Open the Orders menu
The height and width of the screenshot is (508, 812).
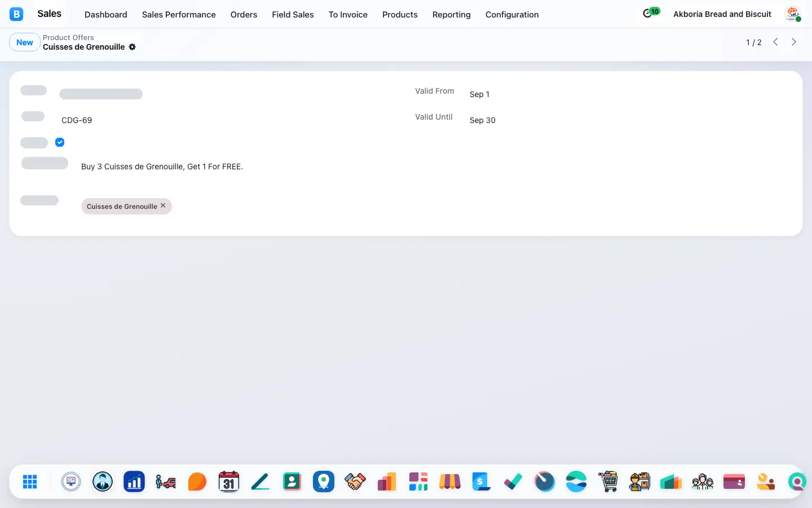[x=244, y=15]
